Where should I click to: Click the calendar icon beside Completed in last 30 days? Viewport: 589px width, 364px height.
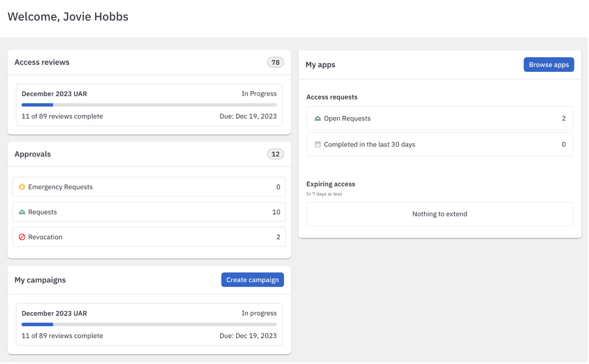point(317,145)
